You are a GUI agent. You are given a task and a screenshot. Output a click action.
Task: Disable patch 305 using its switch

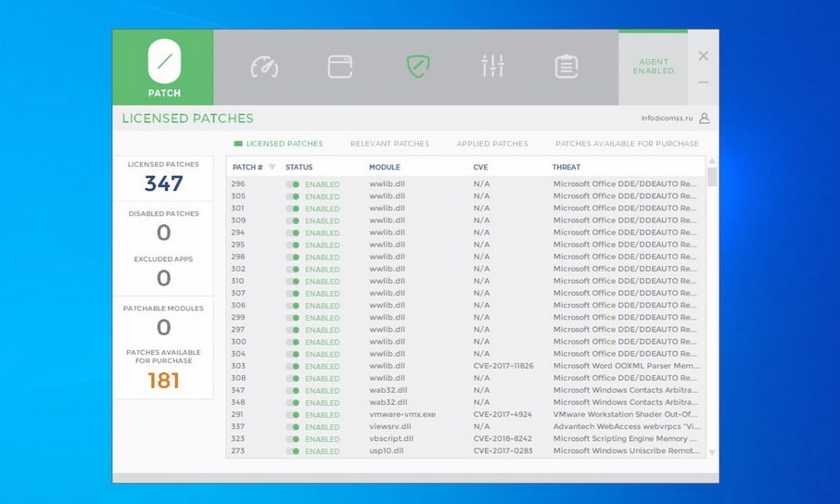(x=292, y=196)
